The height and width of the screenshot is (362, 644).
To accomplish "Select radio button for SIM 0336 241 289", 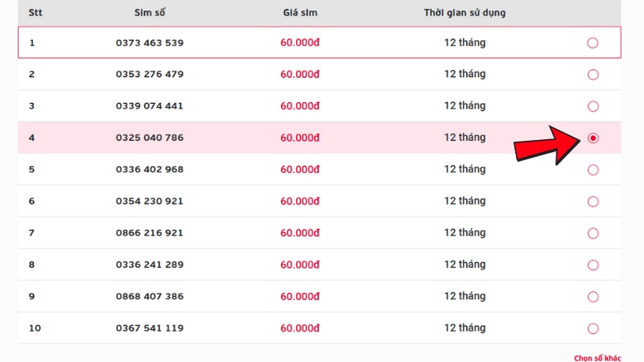I will (x=592, y=265).
